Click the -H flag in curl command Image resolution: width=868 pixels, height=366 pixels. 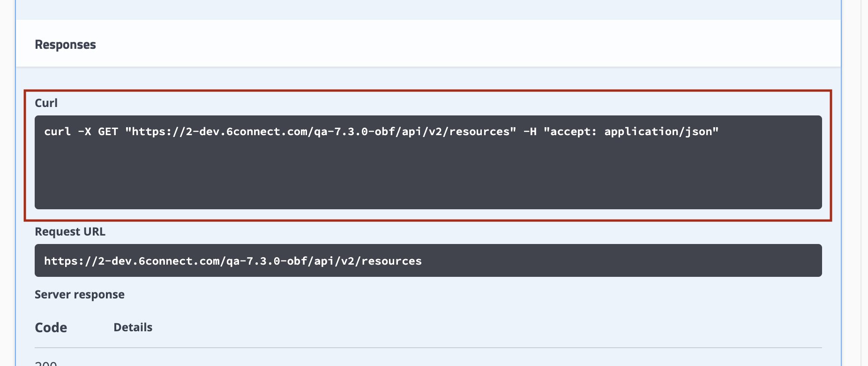tap(530, 131)
